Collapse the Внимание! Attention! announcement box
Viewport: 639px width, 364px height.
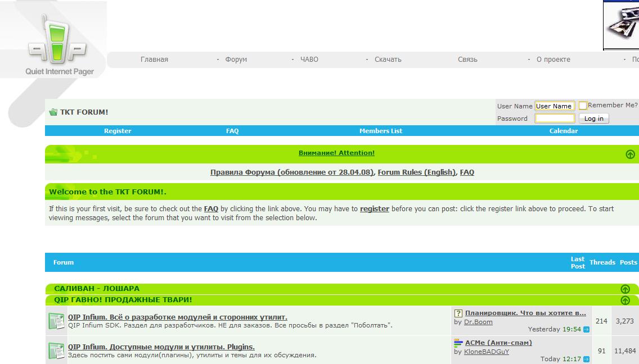(630, 154)
